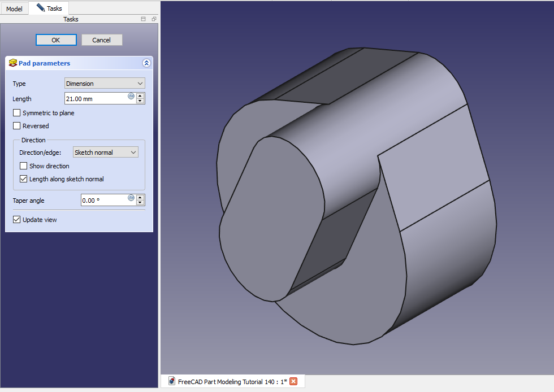Click the FreeCAD document icon on the bottom tab

pyautogui.click(x=171, y=381)
